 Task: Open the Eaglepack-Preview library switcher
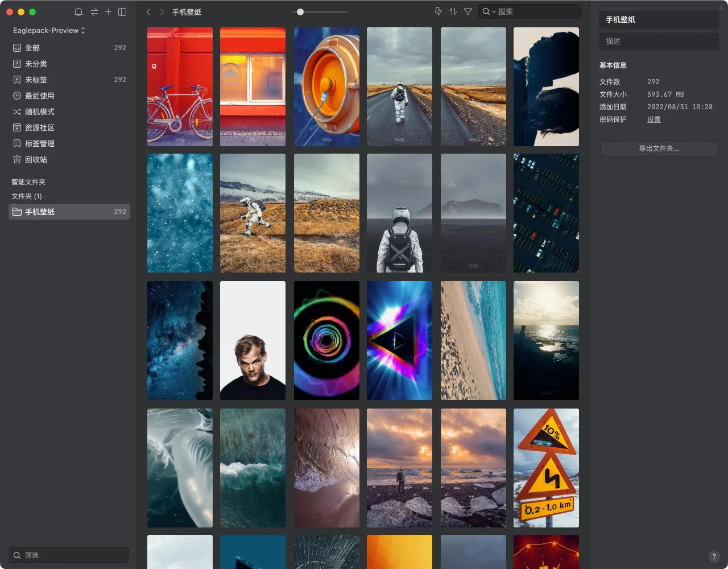[x=49, y=30]
